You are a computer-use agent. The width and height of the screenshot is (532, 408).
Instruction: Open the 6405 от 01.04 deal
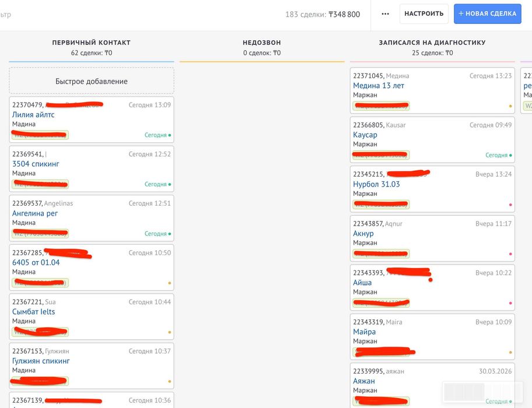pyautogui.click(x=36, y=262)
